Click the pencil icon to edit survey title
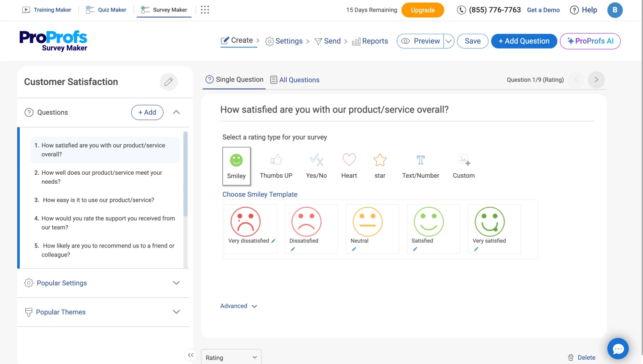Screen dimensions: 643x364 click(x=168, y=82)
